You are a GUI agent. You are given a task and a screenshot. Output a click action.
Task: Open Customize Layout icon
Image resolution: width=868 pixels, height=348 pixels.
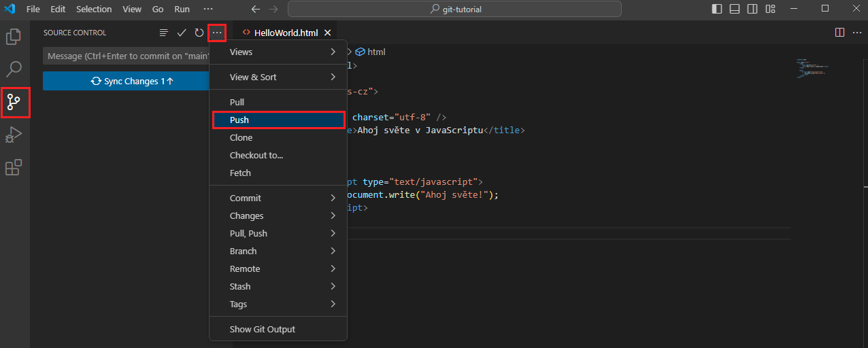click(x=770, y=9)
